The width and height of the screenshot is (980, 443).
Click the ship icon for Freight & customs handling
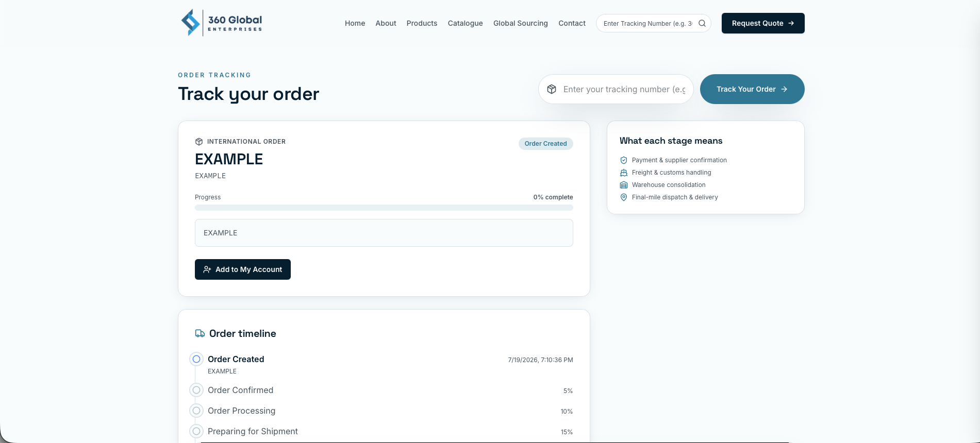624,173
